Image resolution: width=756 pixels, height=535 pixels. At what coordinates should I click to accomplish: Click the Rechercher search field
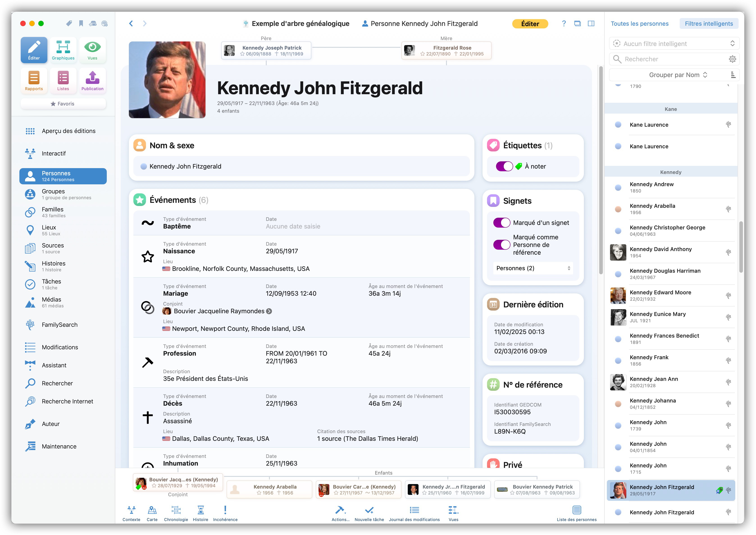pyautogui.click(x=674, y=59)
